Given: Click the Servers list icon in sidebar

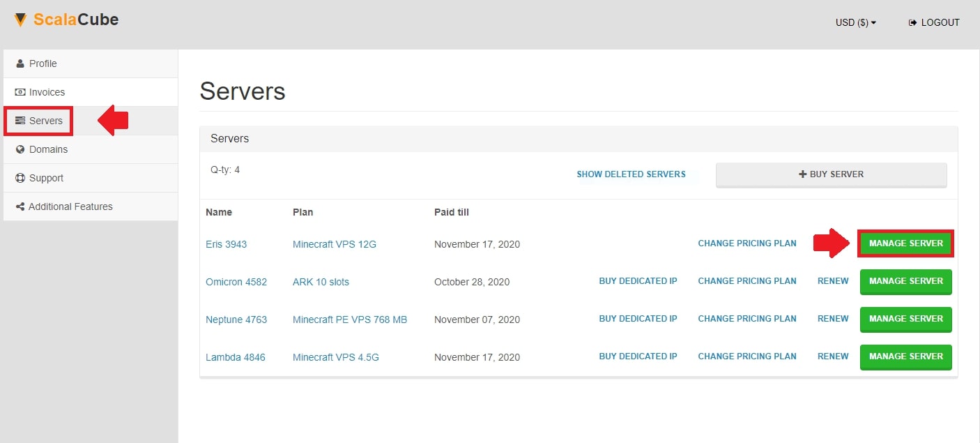Looking at the screenshot, I should (20, 120).
